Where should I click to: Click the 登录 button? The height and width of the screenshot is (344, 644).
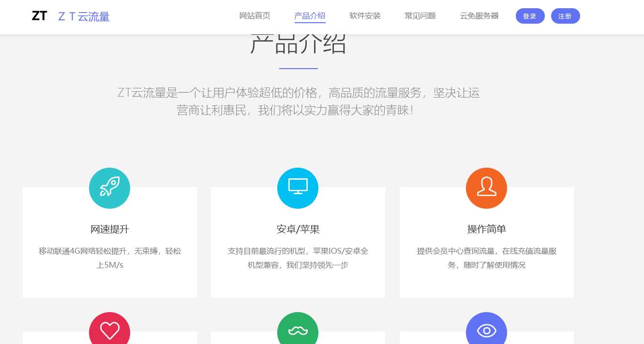(530, 16)
